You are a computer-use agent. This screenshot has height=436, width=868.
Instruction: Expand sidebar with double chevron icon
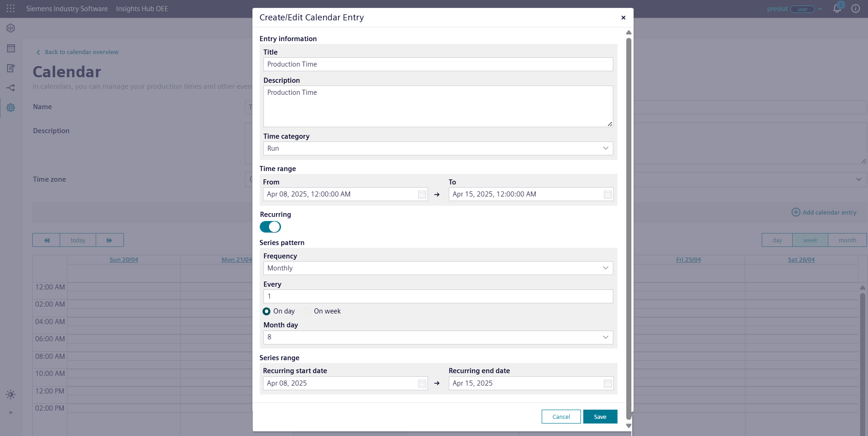point(11,412)
